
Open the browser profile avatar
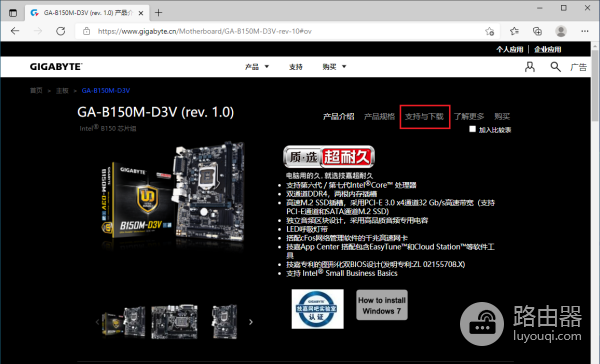pyautogui.click(x=561, y=31)
